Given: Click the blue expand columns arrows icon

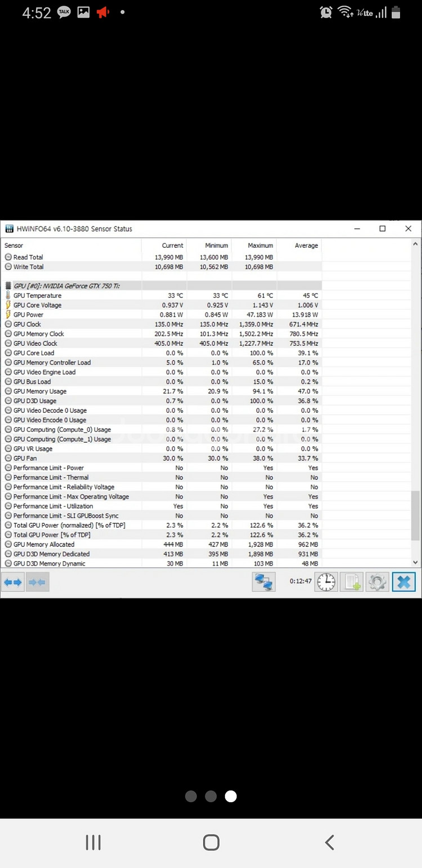Looking at the screenshot, I should pos(12,582).
